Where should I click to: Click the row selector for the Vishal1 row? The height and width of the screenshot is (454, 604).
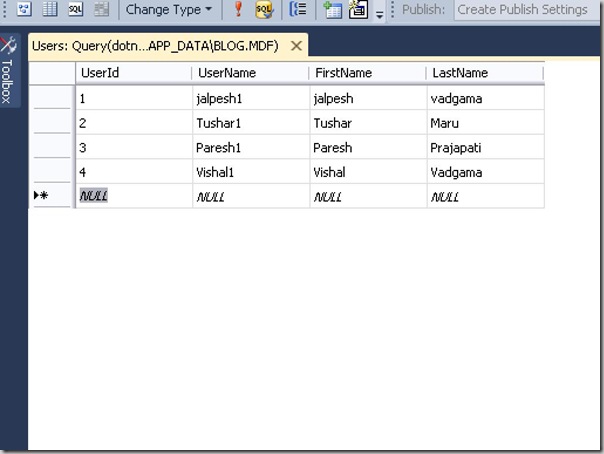pyautogui.click(x=52, y=171)
